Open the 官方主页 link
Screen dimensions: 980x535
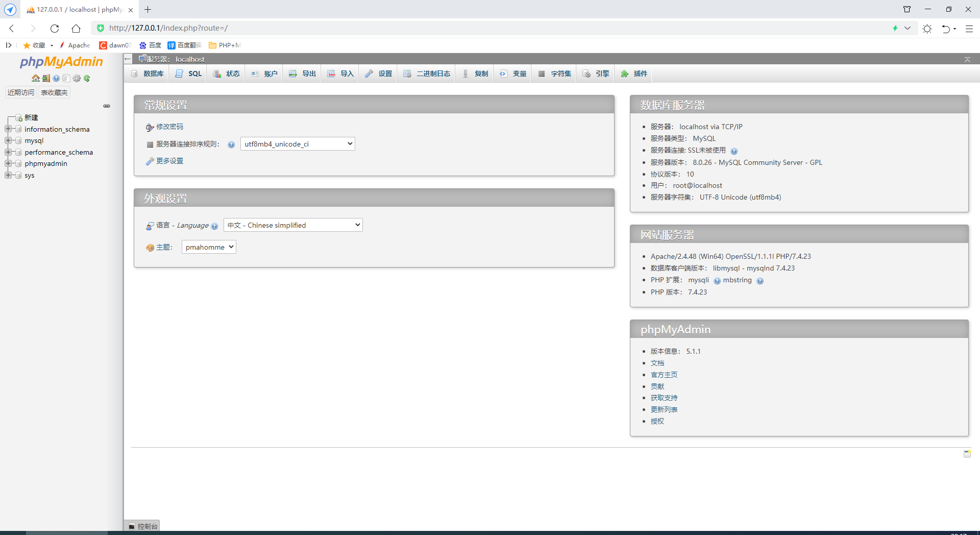[x=664, y=375]
